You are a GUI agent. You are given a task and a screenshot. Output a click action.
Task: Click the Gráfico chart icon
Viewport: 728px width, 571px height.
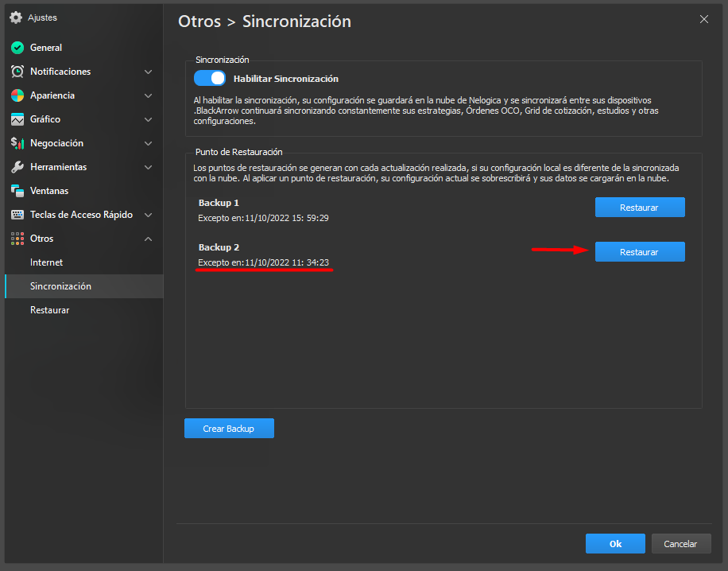(17, 119)
